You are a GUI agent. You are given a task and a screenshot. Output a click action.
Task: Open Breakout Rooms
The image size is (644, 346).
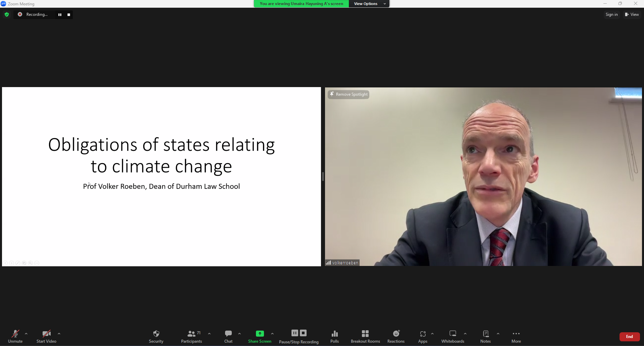[365, 336]
